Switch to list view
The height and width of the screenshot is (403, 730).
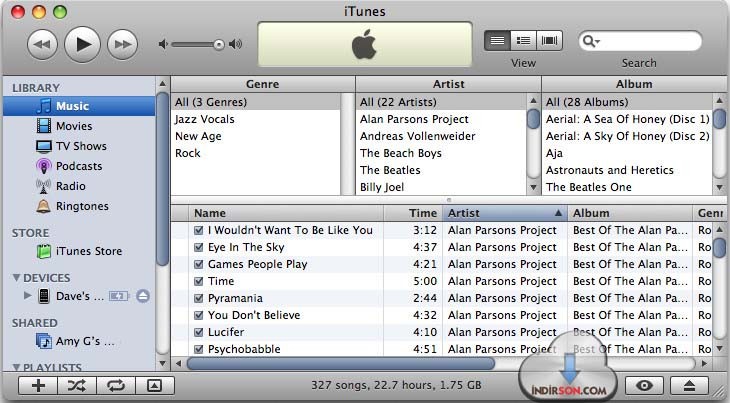(x=497, y=40)
